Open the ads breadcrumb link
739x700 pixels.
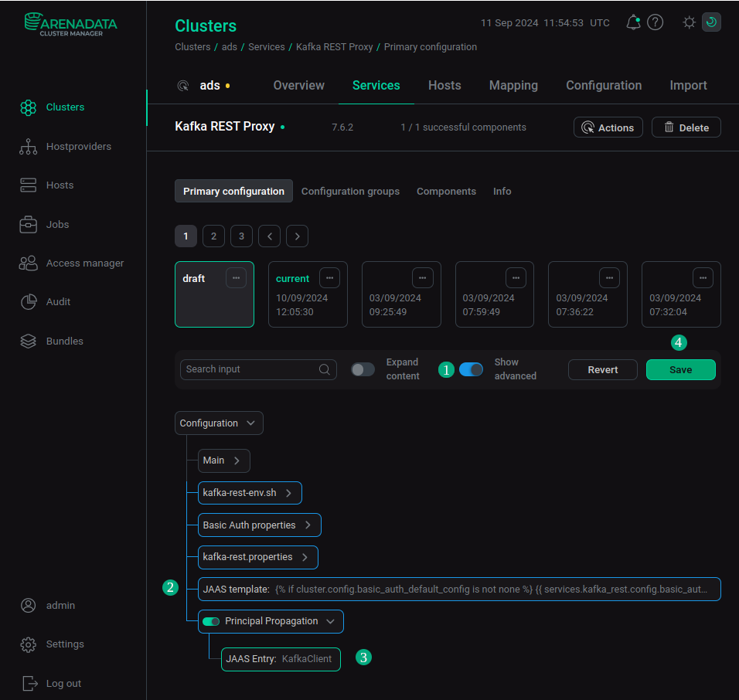[229, 47]
